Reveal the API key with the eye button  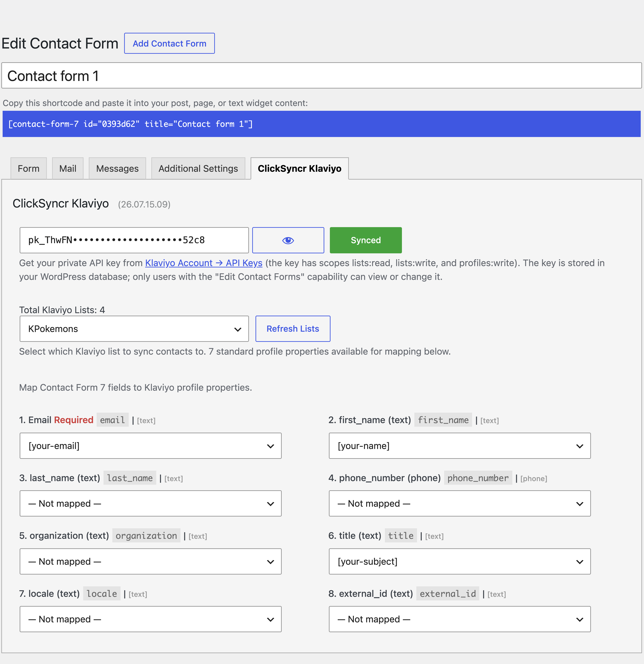(288, 240)
